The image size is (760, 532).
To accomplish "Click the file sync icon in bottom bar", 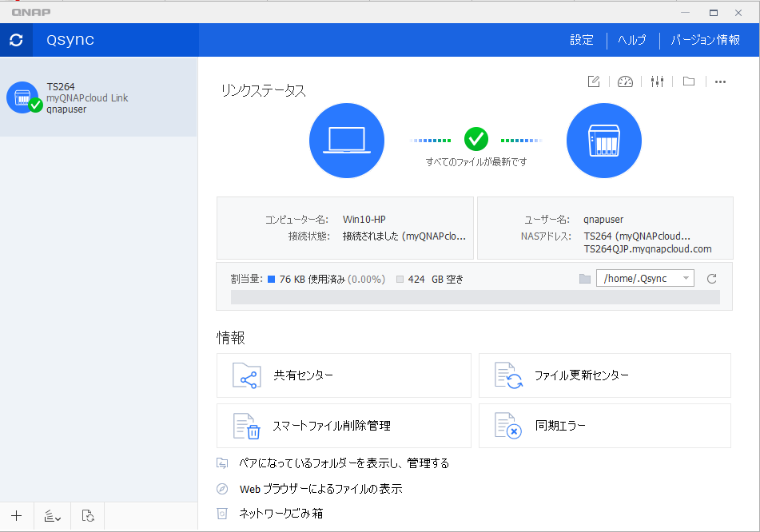I will click(x=89, y=516).
